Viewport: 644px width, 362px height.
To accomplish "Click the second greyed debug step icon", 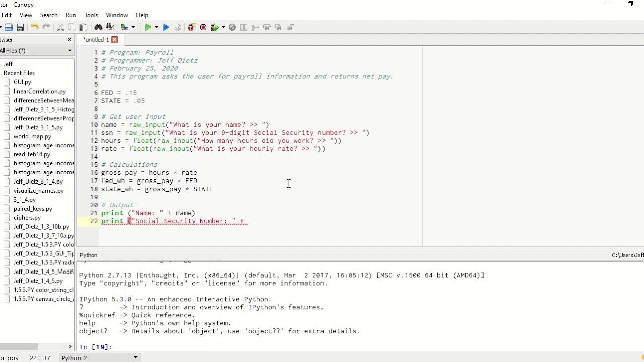I will tap(267, 27).
